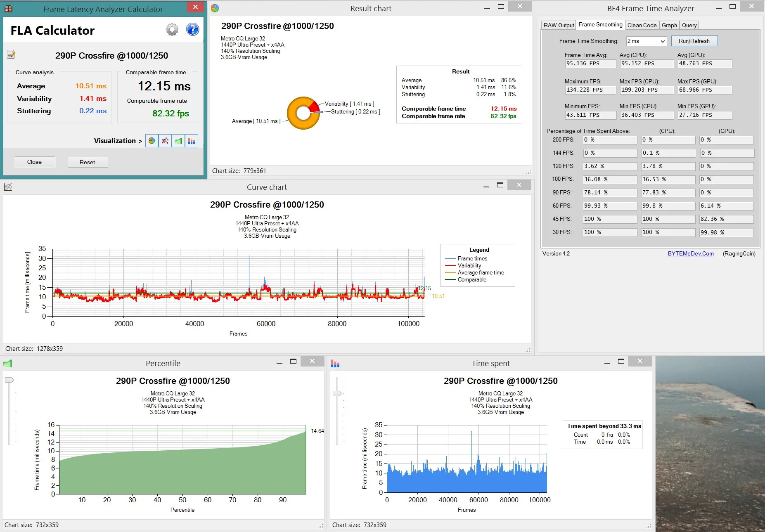
Task: Click the Max FPS (GPU) value field
Action: tap(705, 90)
